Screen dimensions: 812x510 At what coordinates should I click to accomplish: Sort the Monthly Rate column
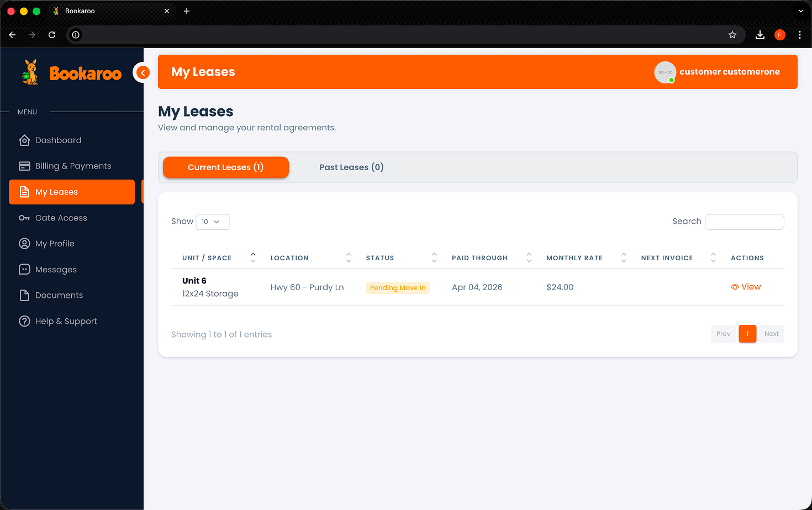623,257
